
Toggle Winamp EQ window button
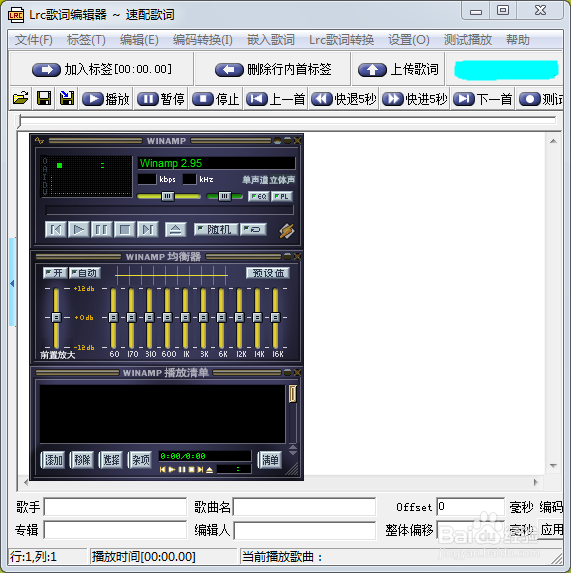coord(259,196)
